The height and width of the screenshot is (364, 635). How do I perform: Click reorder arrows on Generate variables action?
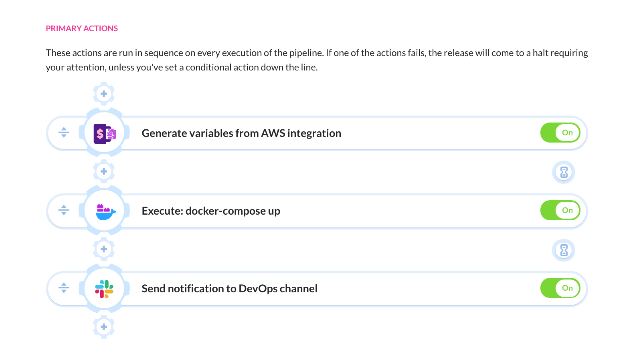64,133
